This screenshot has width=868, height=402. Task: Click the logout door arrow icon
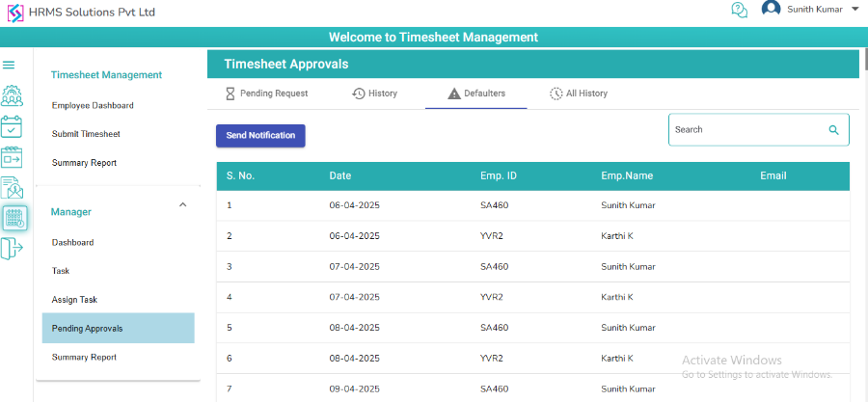pyautogui.click(x=11, y=249)
